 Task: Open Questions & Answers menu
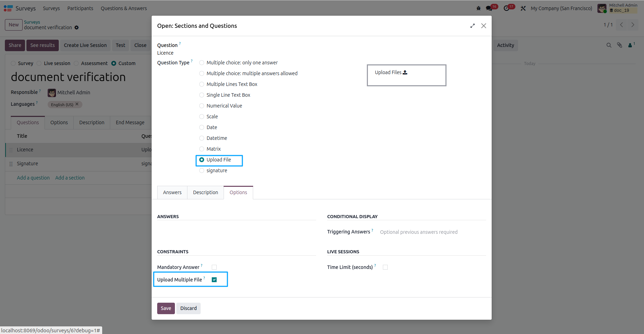[x=124, y=8]
